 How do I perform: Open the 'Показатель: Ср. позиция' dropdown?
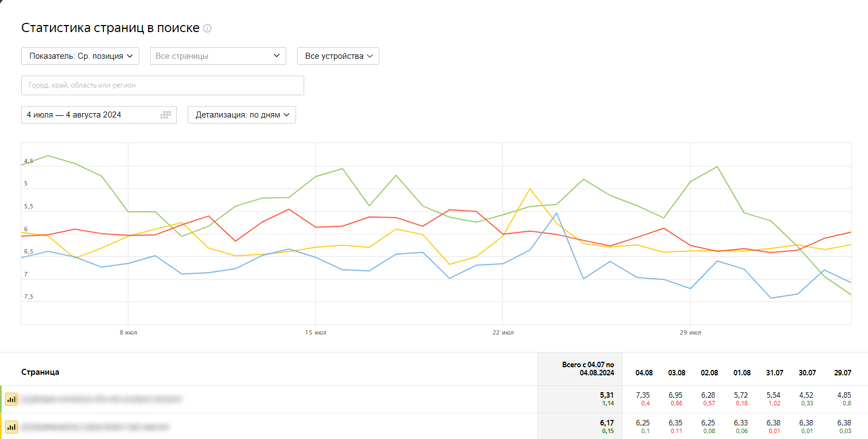[x=81, y=56]
